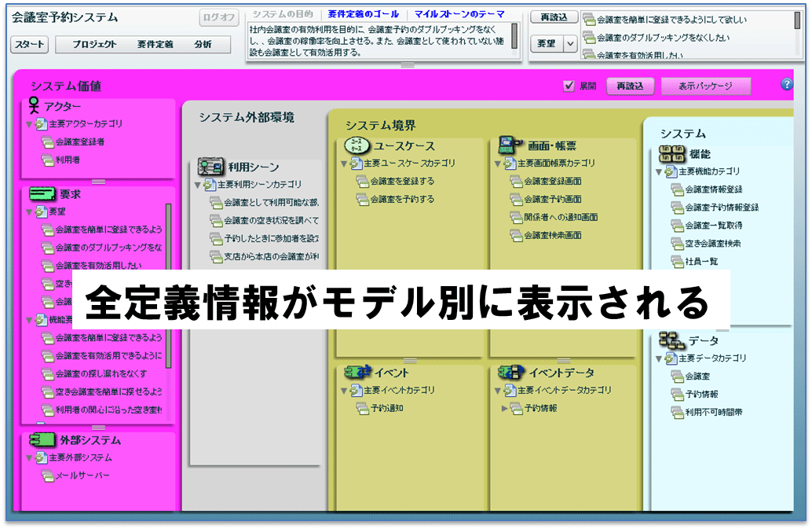Switch to 要件定義のゴール tab
The image size is (812, 529).
(364, 14)
